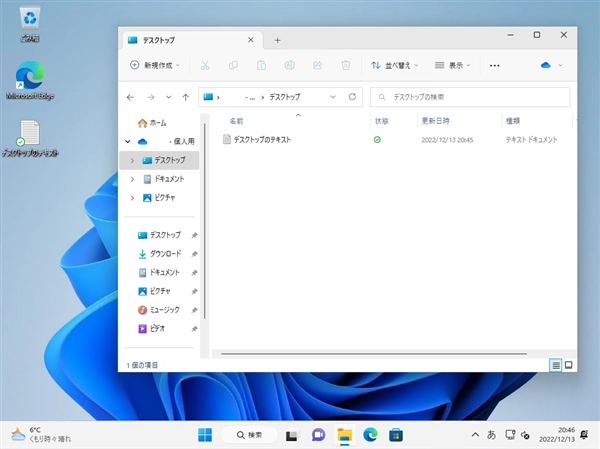Open clock and date on taskbar
600x449 pixels.
coord(557,434)
